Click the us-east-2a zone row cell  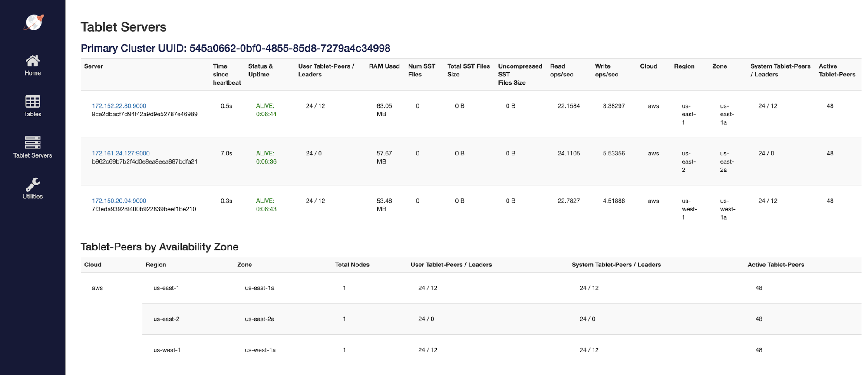260,319
